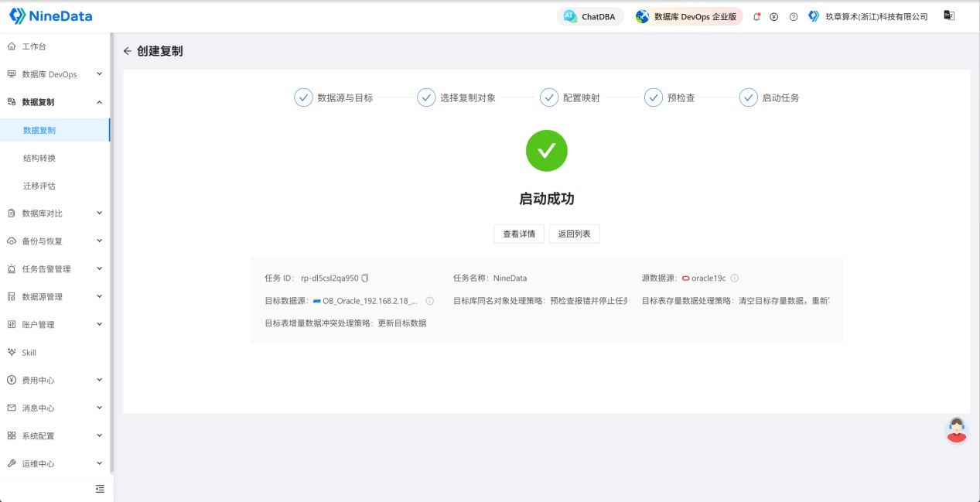Expand the 数据源管理 menu
Viewport: 980px width, 502px height.
tap(55, 297)
